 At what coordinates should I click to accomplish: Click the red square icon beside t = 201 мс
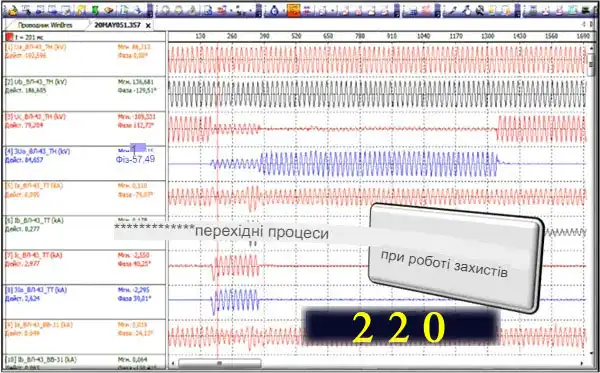[x=9, y=37]
